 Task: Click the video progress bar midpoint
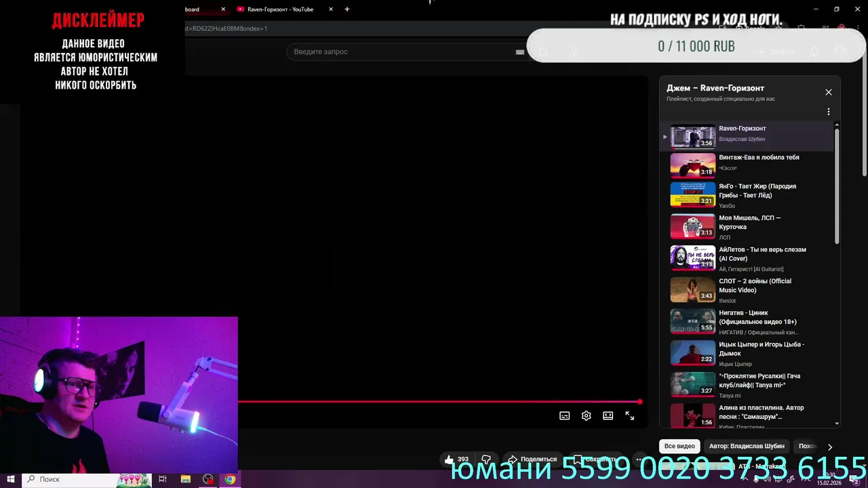pos(439,402)
